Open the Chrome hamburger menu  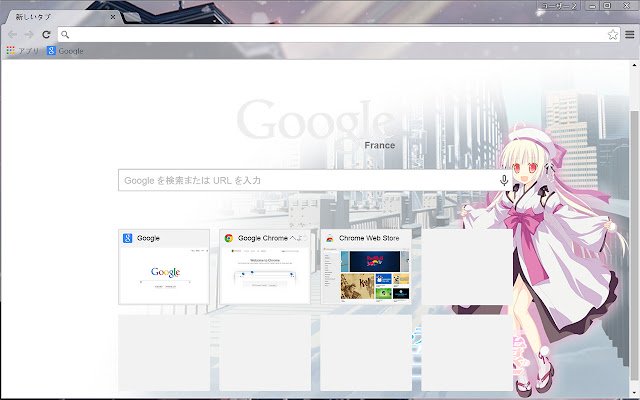click(630, 35)
